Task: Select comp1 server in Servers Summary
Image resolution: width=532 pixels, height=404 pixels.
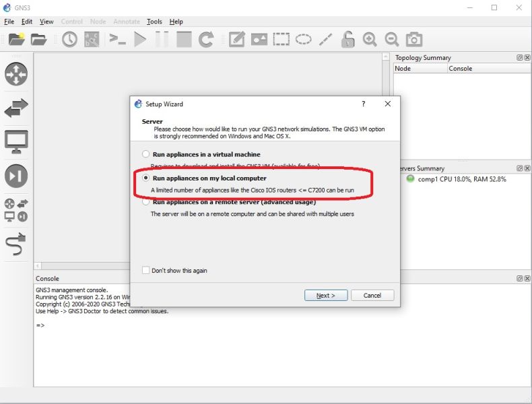Action: [456, 178]
